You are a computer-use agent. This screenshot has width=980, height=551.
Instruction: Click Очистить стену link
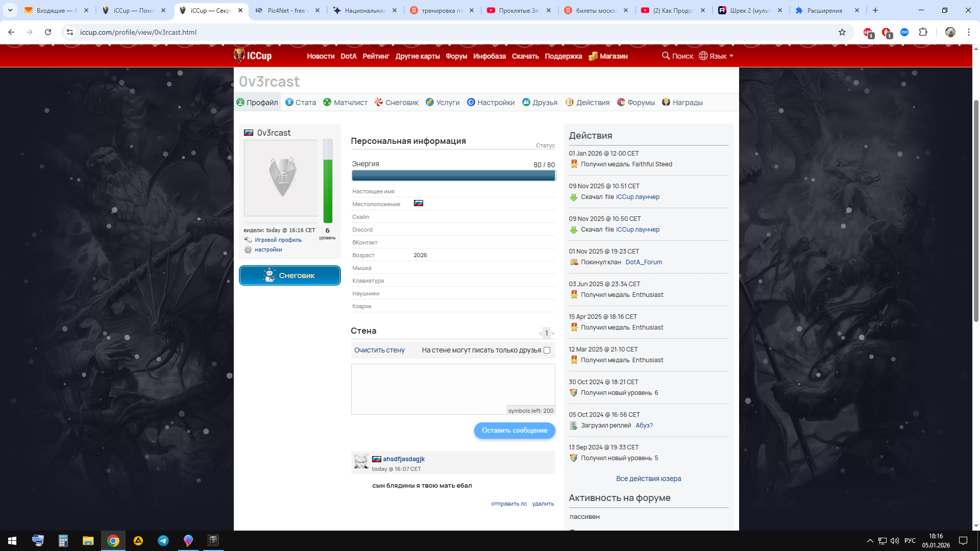point(379,350)
